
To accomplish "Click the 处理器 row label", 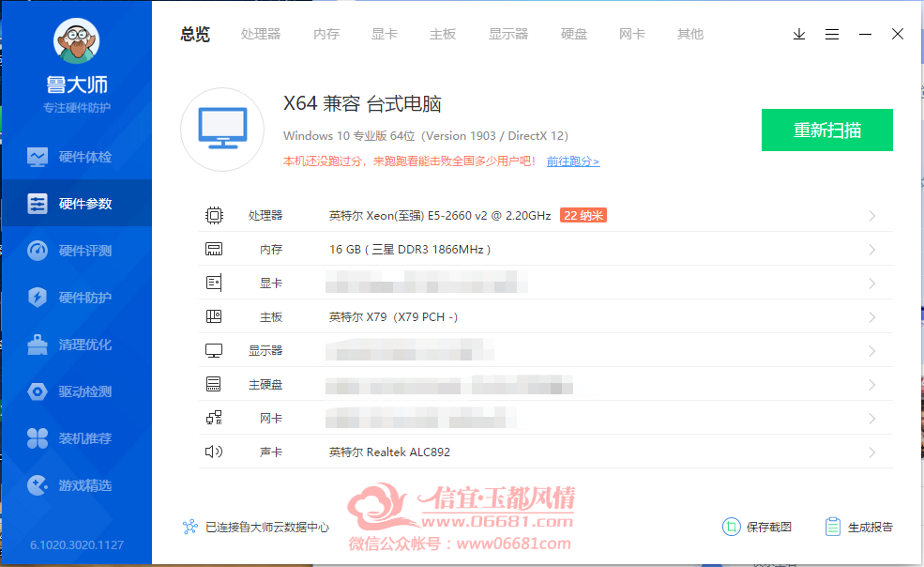I will click(265, 215).
